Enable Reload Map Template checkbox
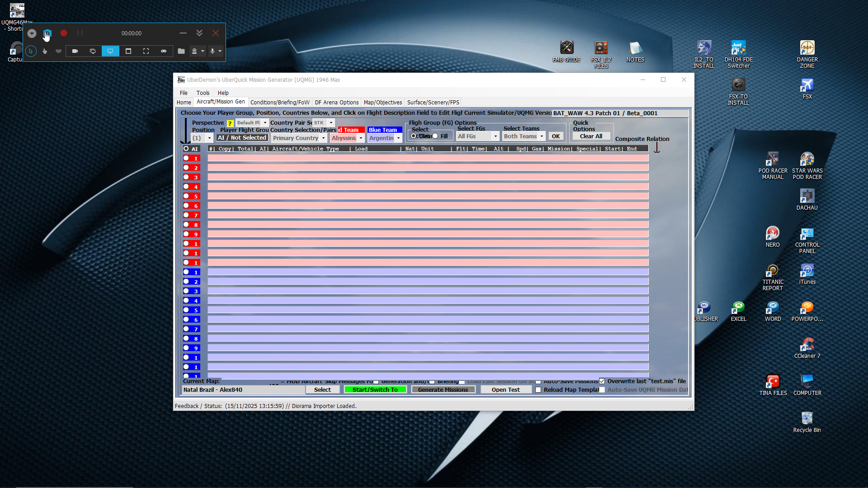 point(538,389)
